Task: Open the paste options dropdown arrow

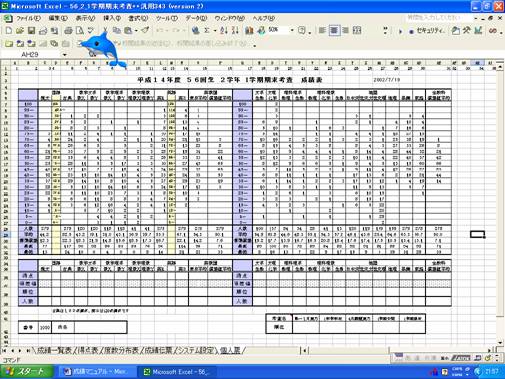Action: pos(137,31)
